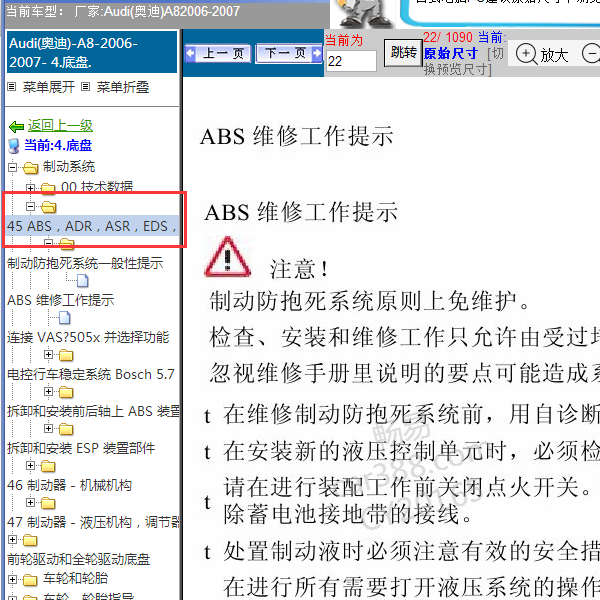Click the 22/ 1090 page counter text

pos(448,38)
